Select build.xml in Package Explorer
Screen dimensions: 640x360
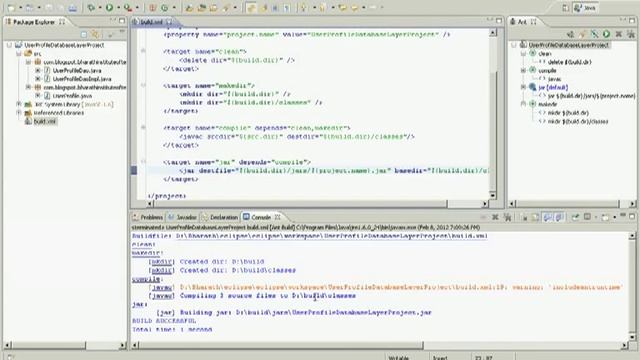[x=45, y=121]
